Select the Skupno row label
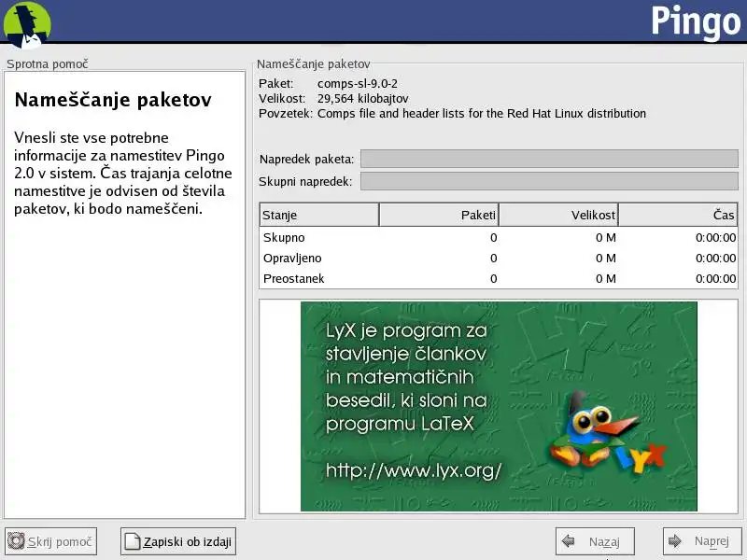Image resolution: width=747 pixels, height=560 pixels. pos(284,238)
